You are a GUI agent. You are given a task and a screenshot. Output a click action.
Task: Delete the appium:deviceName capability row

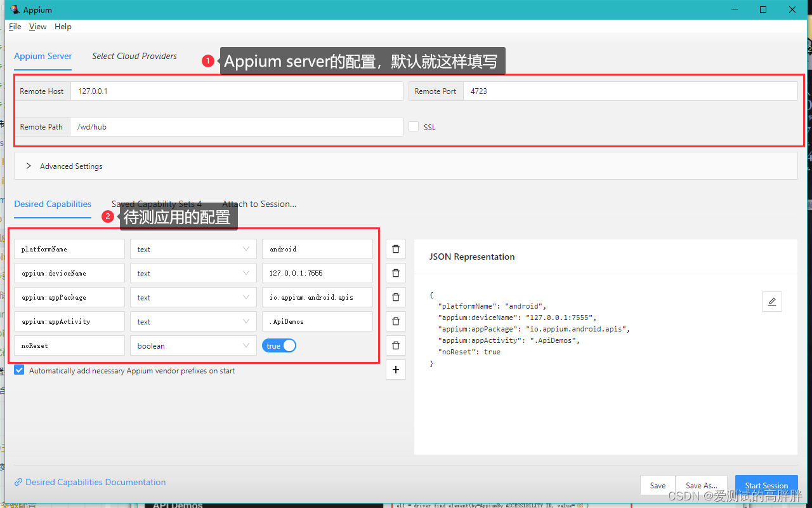point(396,273)
